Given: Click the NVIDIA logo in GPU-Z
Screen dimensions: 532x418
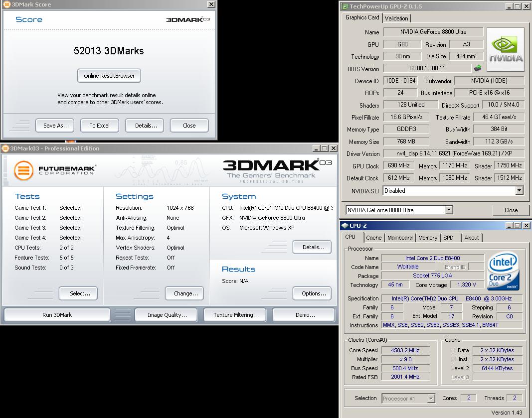Looking at the screenshot, I should (506, 49).
